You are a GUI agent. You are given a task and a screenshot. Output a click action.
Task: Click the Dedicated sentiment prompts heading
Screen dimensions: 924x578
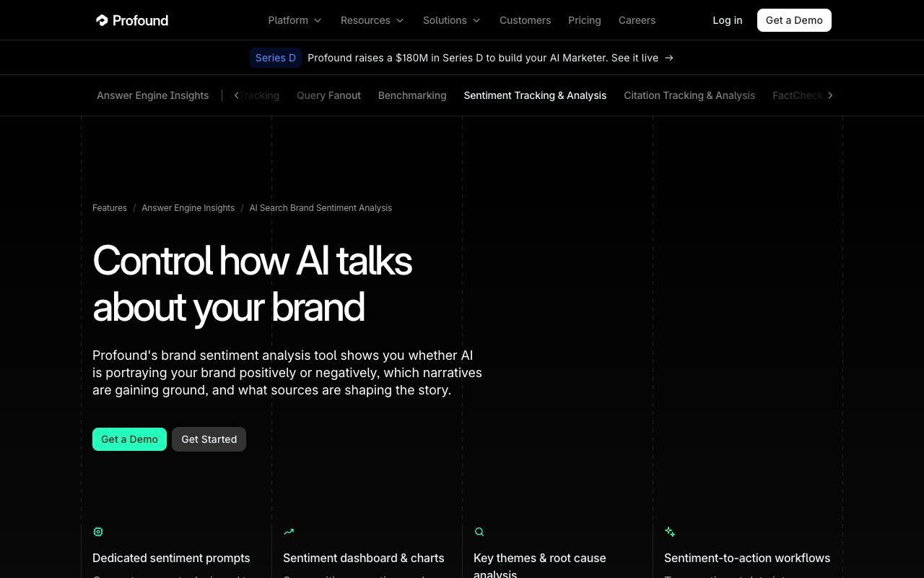(171, 558)
